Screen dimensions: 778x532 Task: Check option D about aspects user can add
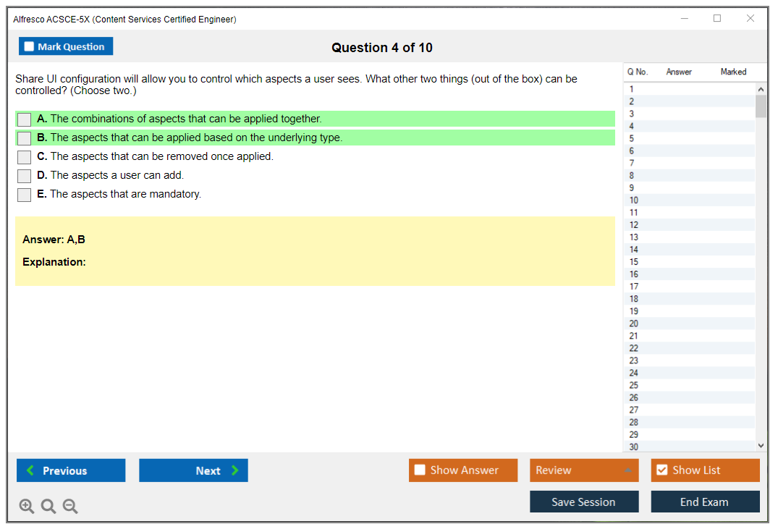click(25, 176)
